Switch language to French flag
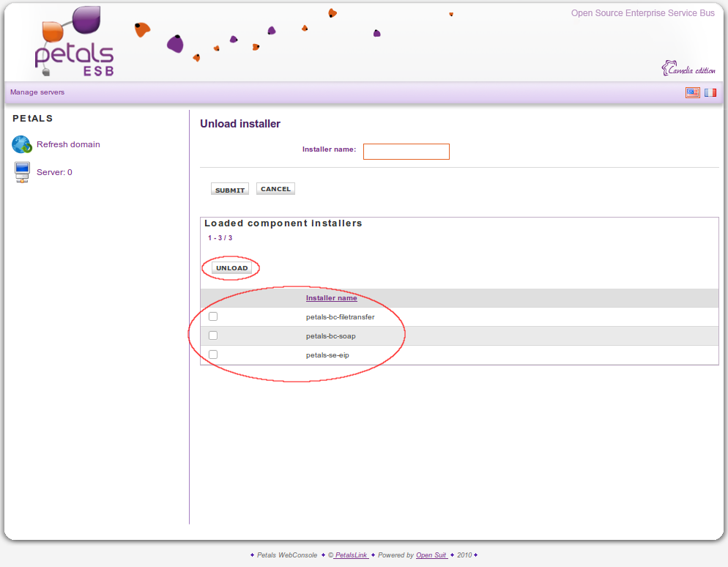Screen dimensions: 728x567 click(x=710, y=92)
